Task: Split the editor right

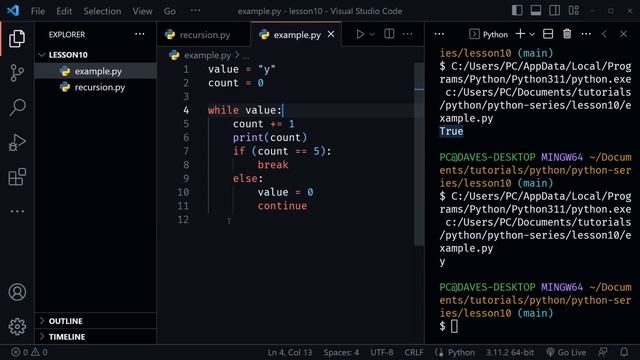Action: pos(389,34)
